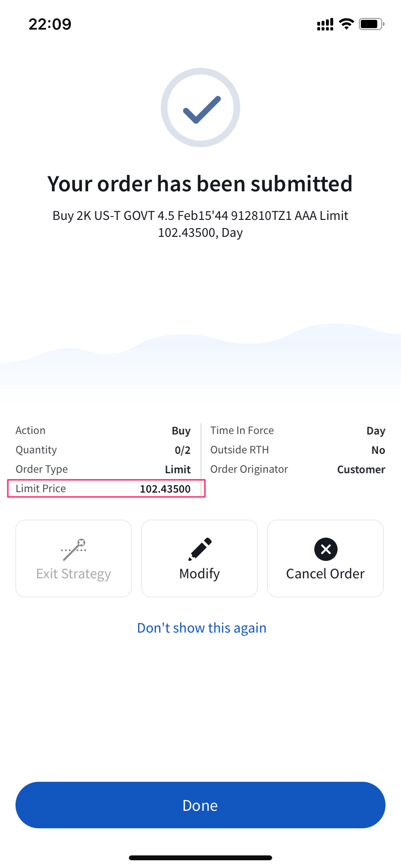Tap the order submitted checkmark icon
Image resolution: width=401 pixels, height=868 pixels.
(x=200, y=108)
